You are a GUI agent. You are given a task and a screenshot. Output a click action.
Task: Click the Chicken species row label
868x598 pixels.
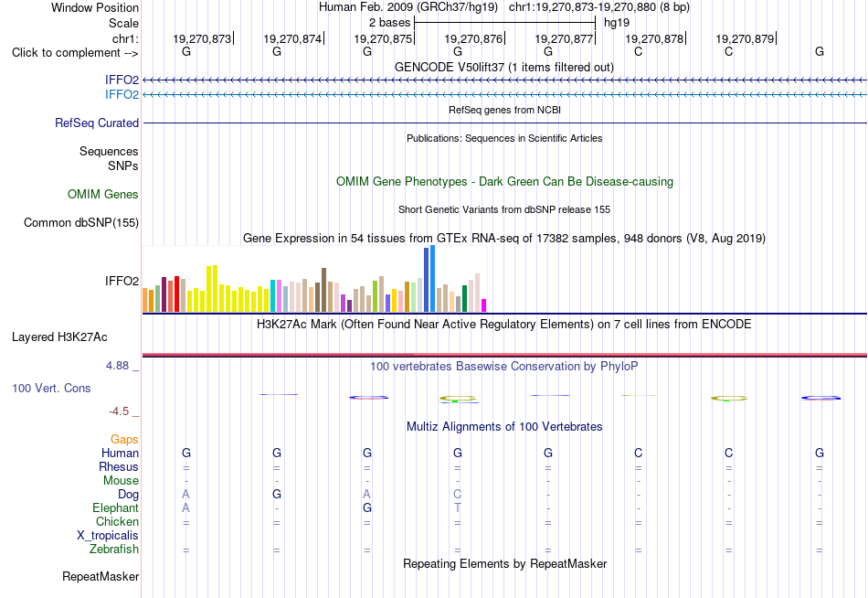coord(117,521)
